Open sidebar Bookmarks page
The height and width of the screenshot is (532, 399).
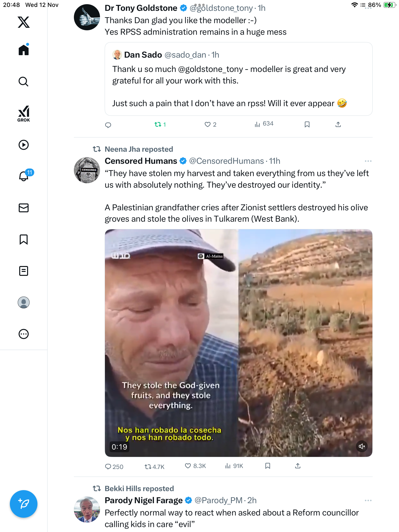coord(24,239)
